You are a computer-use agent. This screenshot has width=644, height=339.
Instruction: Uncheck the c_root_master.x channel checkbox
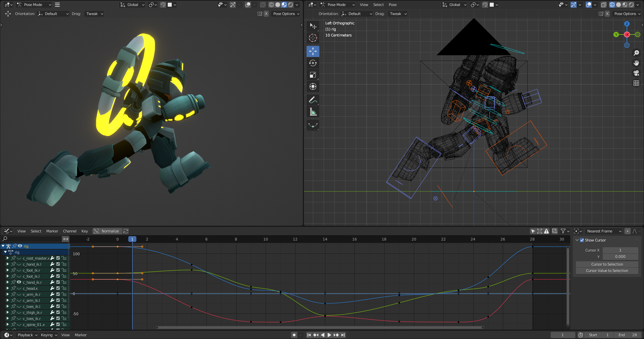point(58,258)
